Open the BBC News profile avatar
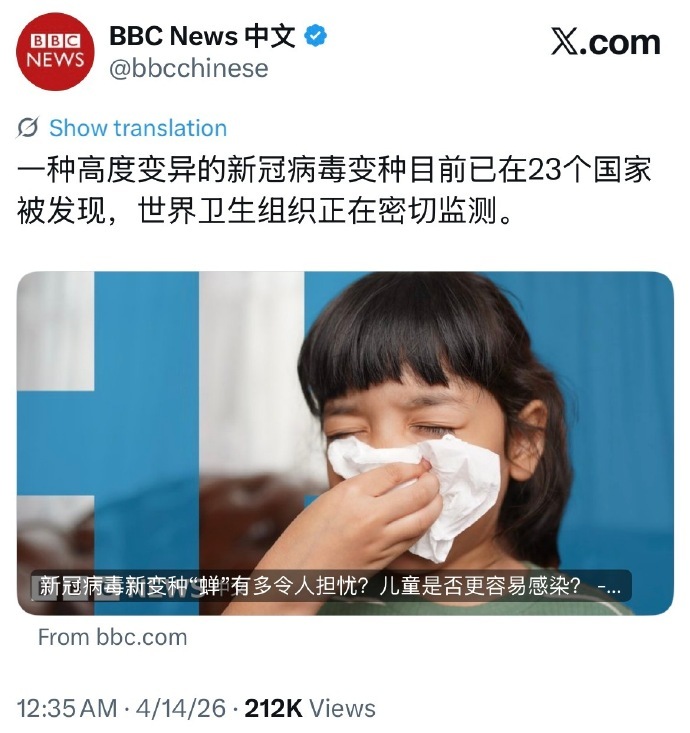This screenshot has width=690, height=733. [x=55, y=51]
